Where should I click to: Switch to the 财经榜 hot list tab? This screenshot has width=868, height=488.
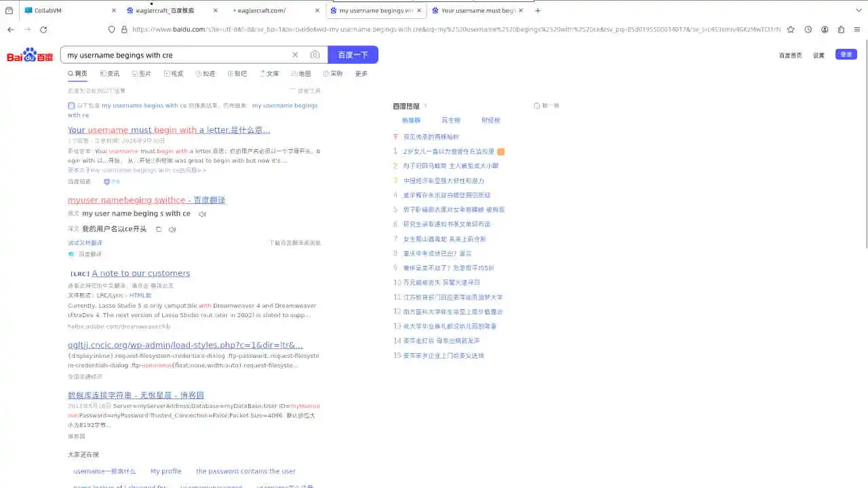pyautogui.click(x=491, y=120)
